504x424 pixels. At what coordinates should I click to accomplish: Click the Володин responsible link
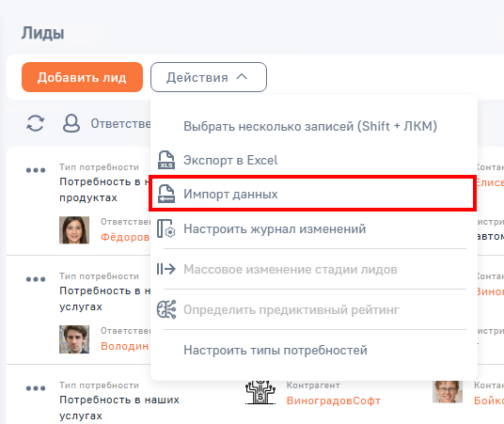click(x=125, y=346)
